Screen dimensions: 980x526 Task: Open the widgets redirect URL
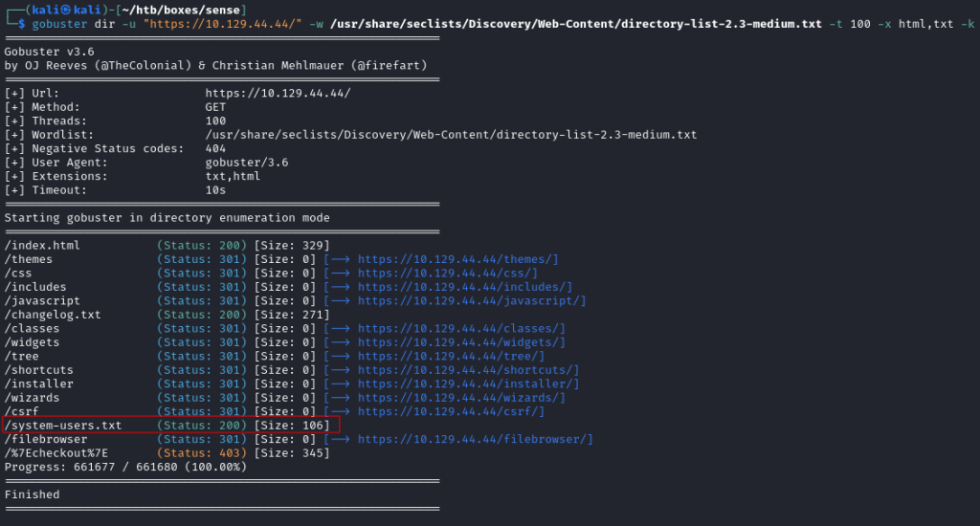pos(458,342)
